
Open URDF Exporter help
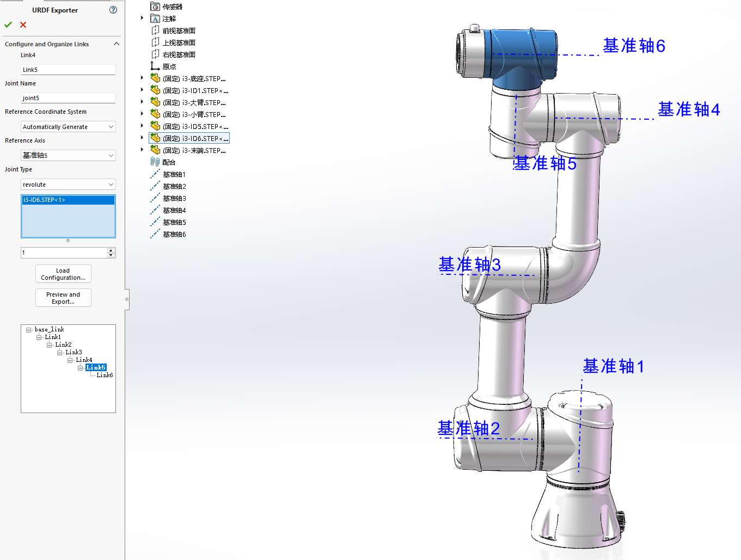113,10
